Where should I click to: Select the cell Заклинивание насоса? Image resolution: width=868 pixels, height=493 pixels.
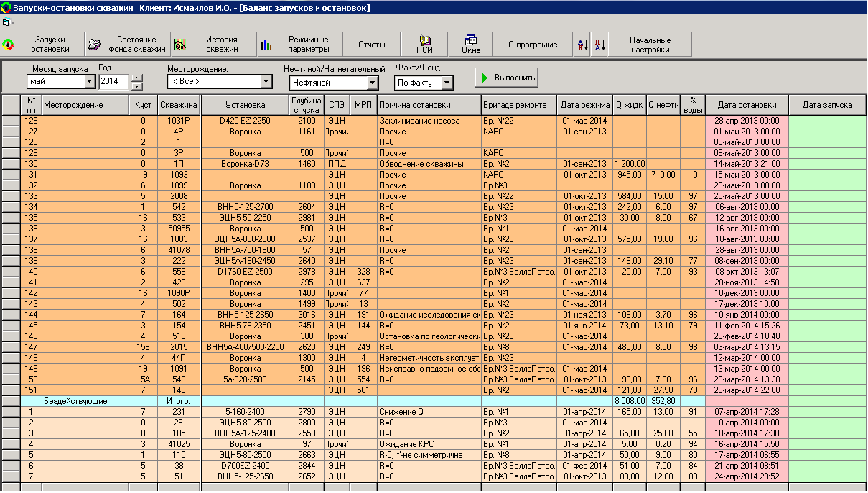(x=429, y=121)
